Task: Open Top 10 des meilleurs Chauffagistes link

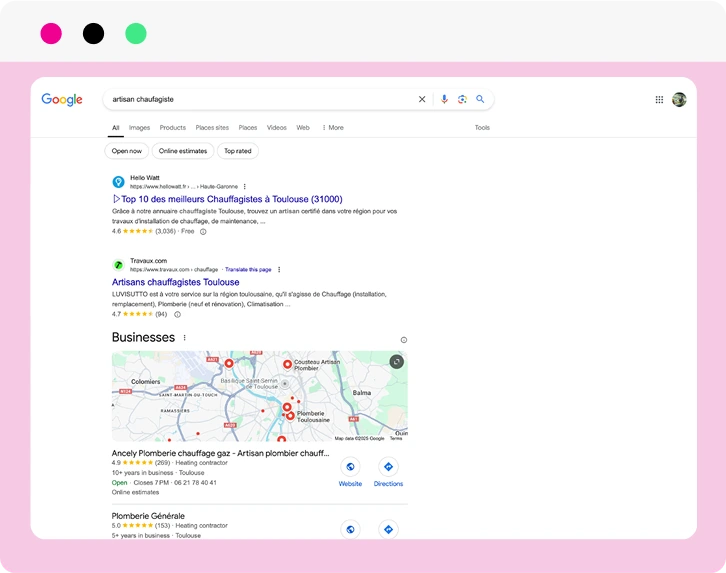Action: [227, 199]
